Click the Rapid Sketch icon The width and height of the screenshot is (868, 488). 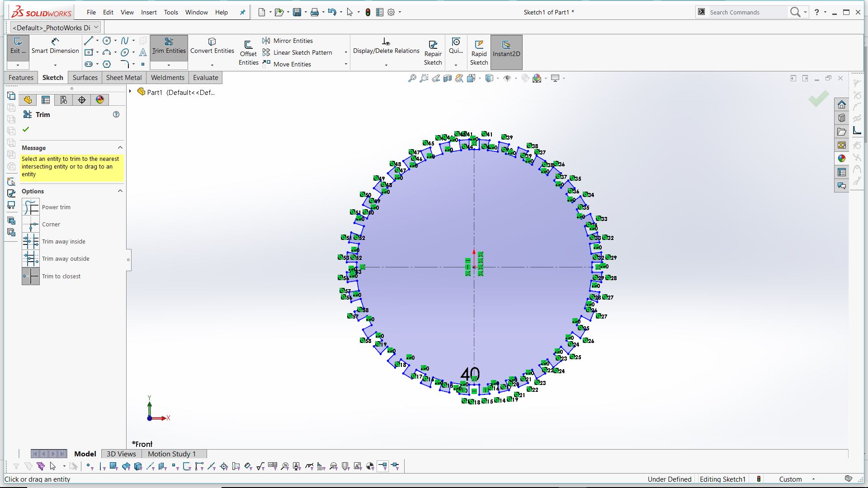[479, 53]
